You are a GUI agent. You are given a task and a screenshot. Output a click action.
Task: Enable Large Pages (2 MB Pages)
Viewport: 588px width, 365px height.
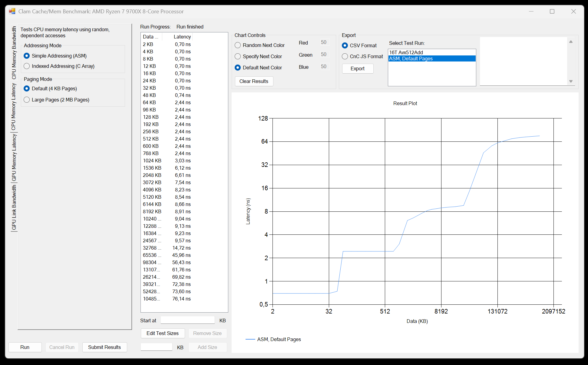27,100
